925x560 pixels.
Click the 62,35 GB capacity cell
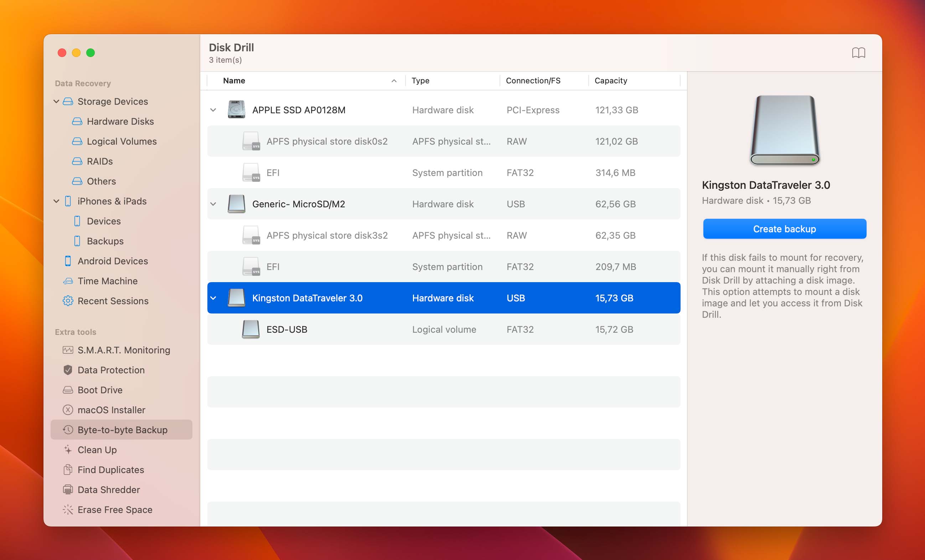tap(615, 235)
